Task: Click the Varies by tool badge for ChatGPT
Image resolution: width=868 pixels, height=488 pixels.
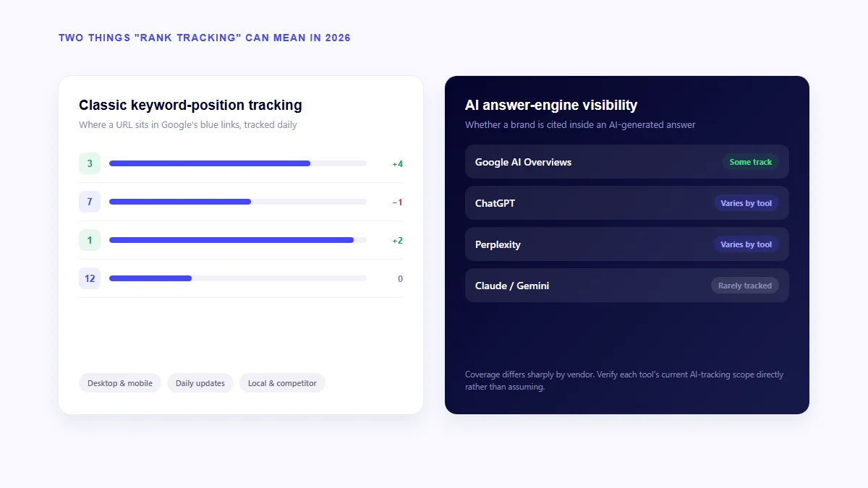Action: 746,203
